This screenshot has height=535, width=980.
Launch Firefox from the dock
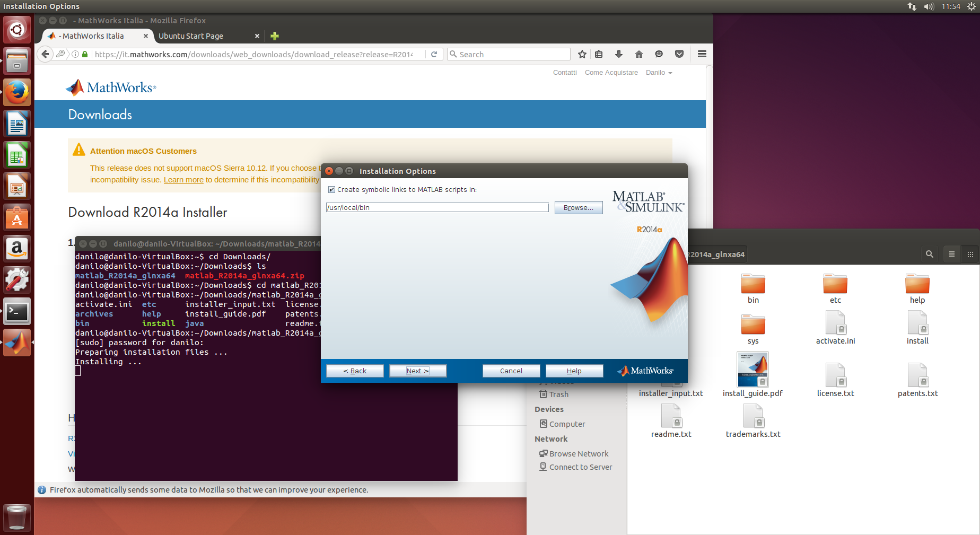17,92
